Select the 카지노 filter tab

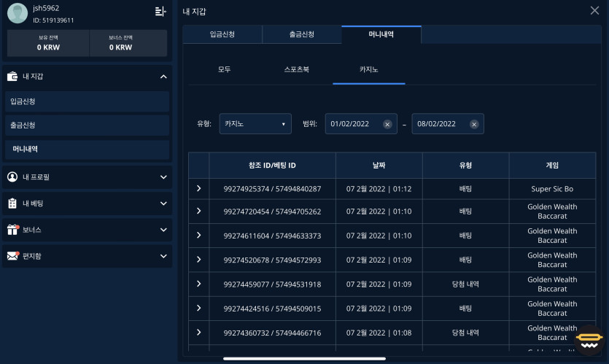(x=369, y=69)
